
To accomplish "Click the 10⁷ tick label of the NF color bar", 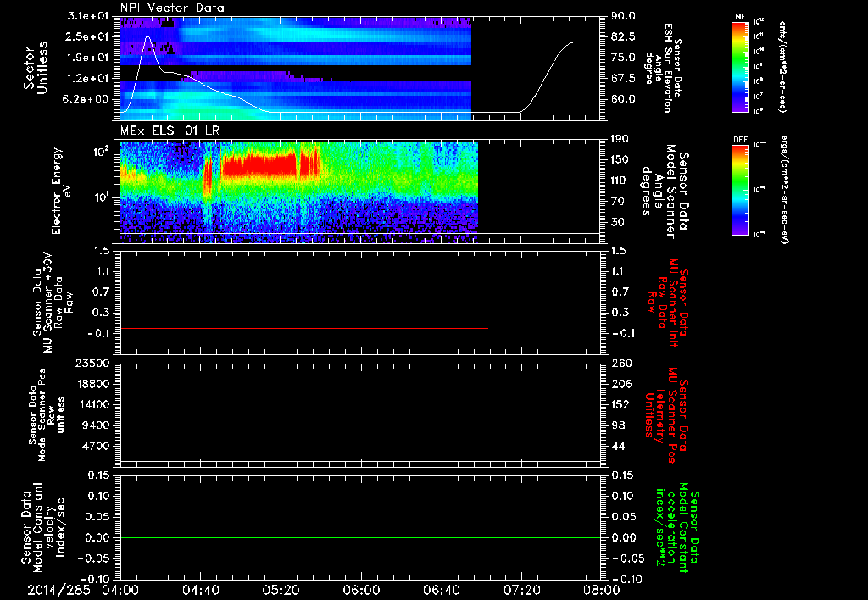I will click(759, 97).
